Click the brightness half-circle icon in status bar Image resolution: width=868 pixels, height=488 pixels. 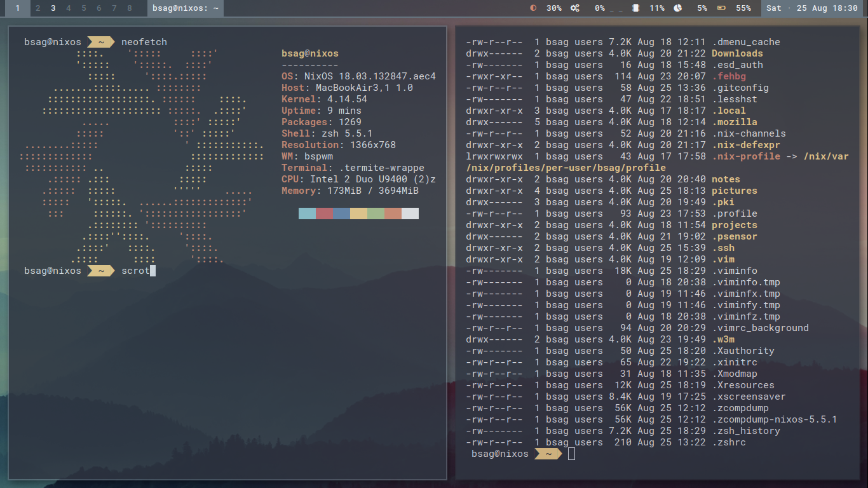[533, 8]
